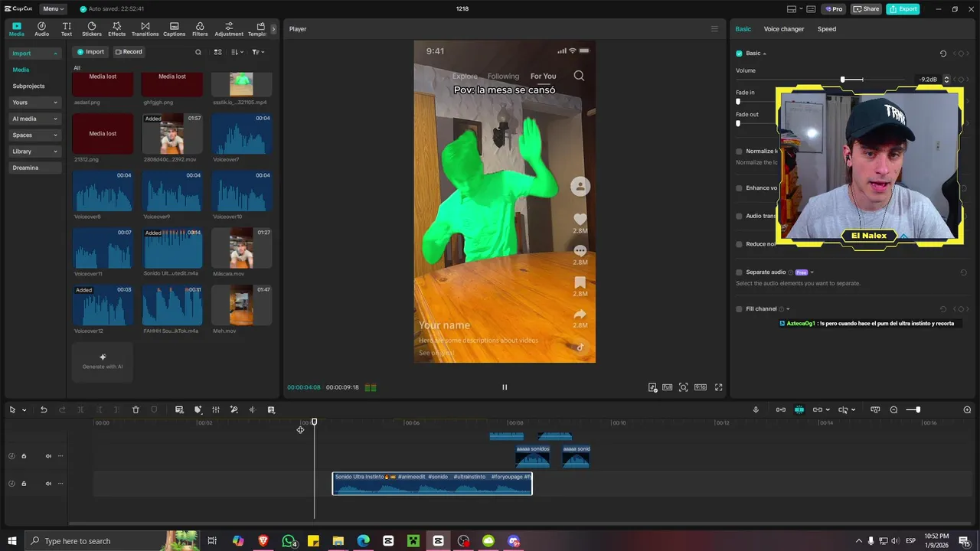Image resolution: width=980 pixels, height=551 pixels.
Task: Open the 9:16 aspect ratio button
Action: coord(700,387)
